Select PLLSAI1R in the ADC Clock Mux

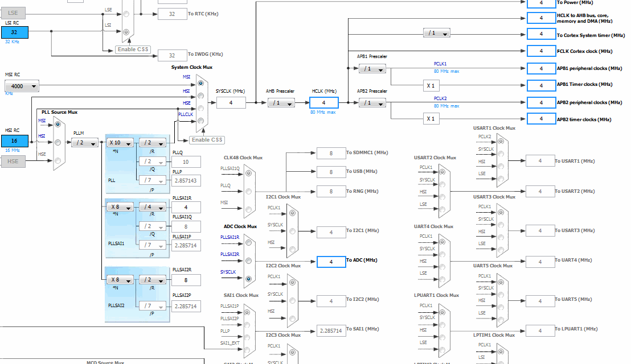pyautogui.click(x=248, y=243)
